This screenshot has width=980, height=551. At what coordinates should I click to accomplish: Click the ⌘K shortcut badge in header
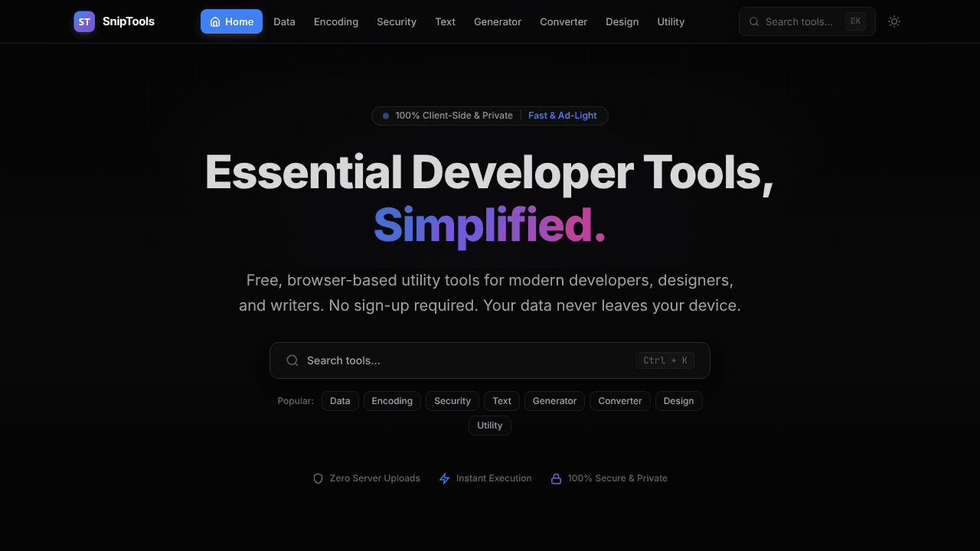pyautogui.click(x=855, y=21)
